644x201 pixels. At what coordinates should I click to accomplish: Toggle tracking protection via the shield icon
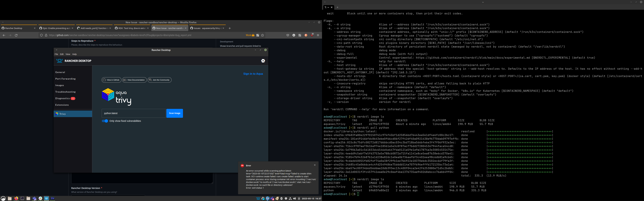click(x=41, y=35)
